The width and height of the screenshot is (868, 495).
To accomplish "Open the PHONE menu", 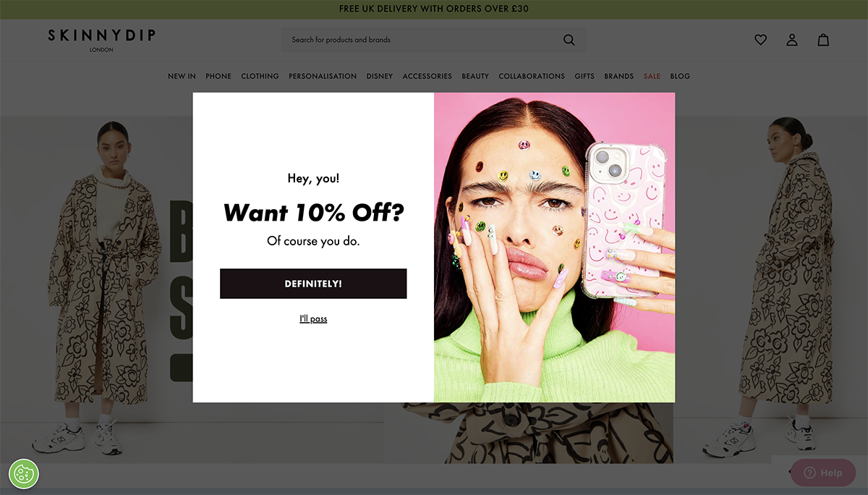I will (218, 76).
